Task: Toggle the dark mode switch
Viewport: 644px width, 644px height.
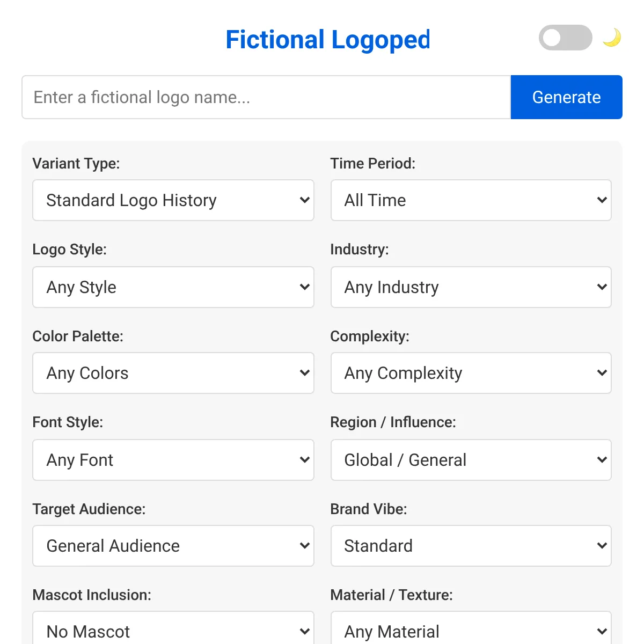Action: [x=566, y=38]
